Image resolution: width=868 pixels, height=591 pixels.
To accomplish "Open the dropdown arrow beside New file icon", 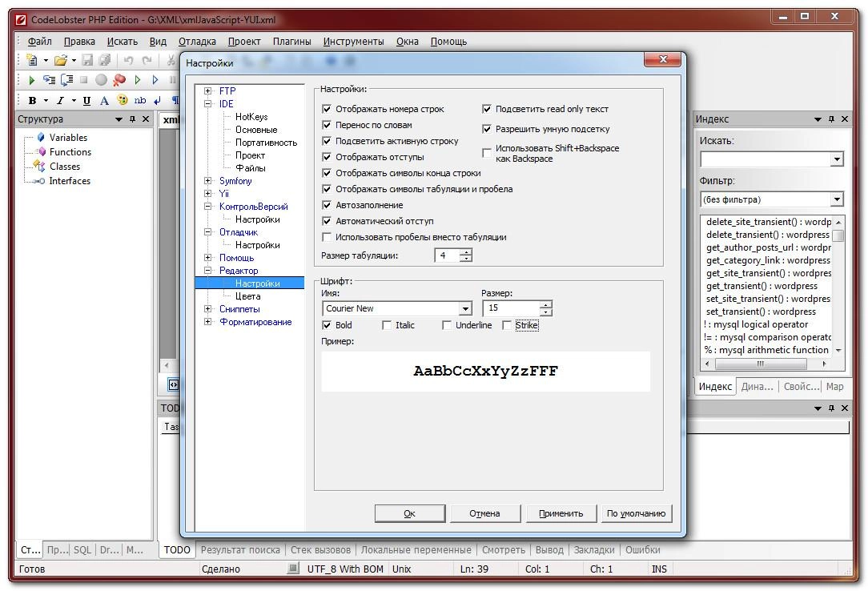I will tap(46, 60).
